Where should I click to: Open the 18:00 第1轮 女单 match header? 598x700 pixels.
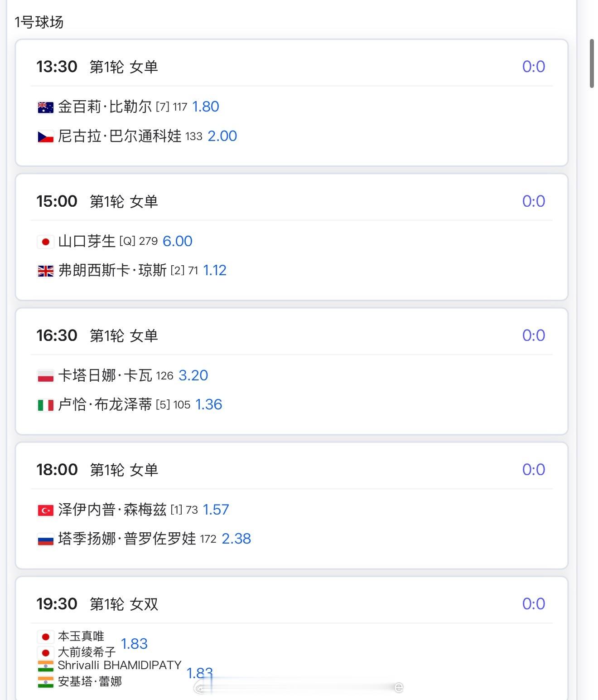click(97, 470)
